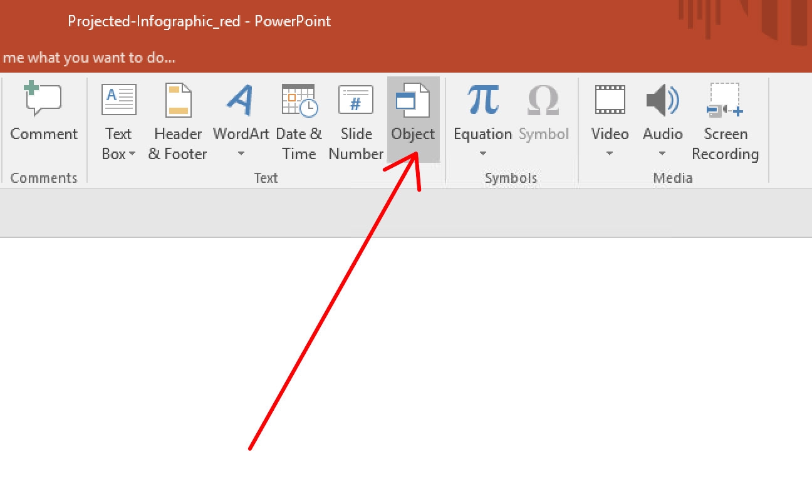Start a Screen Recording

point(725,119)
